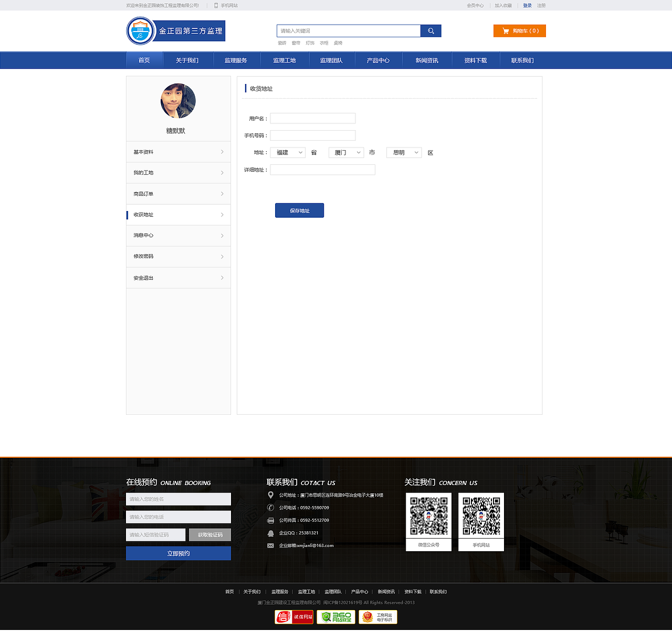Viewport: 672px width, 631px height.
Task: Open the 工商网监 电子标识 badge
Action: (x=378, y=617)
